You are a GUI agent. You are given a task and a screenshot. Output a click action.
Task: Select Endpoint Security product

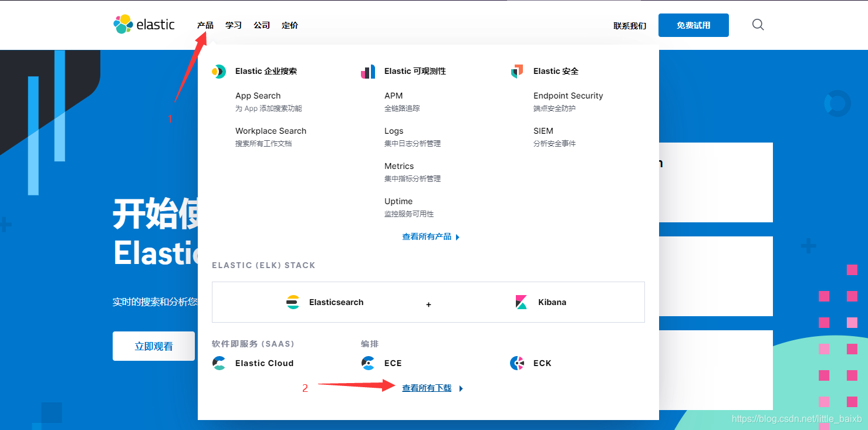568,96
